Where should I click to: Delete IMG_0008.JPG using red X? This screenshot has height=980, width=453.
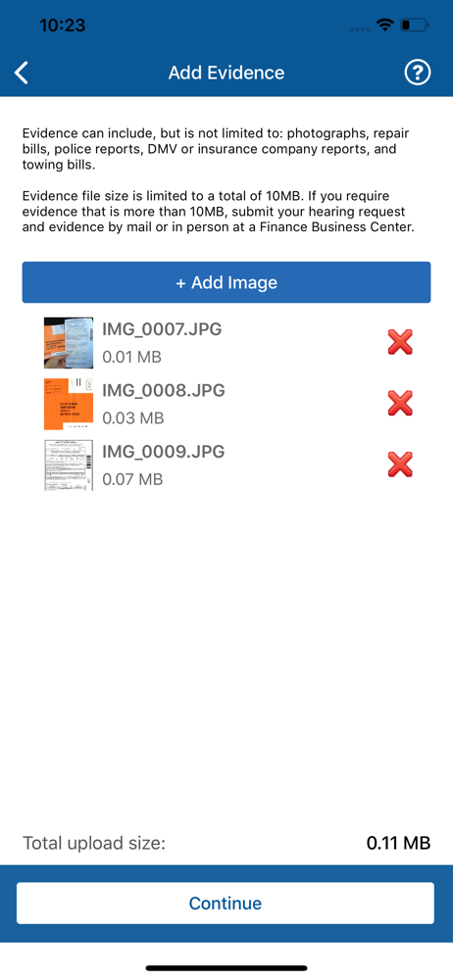(400, 404)
